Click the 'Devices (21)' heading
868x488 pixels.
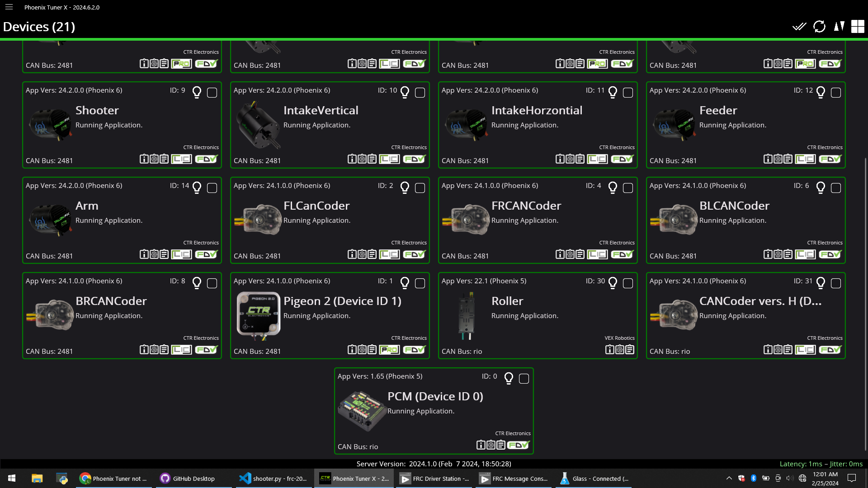click(x=39, y=27)
